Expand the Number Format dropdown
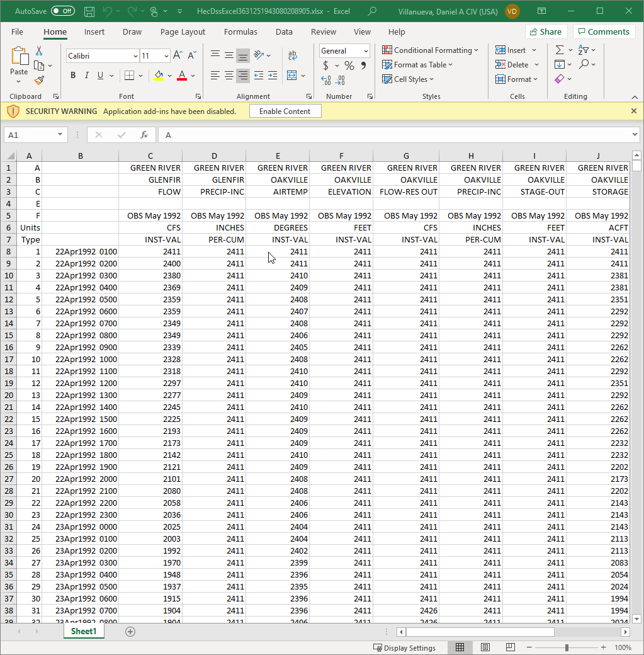This screenshot has height=655, width=644. 366,51
